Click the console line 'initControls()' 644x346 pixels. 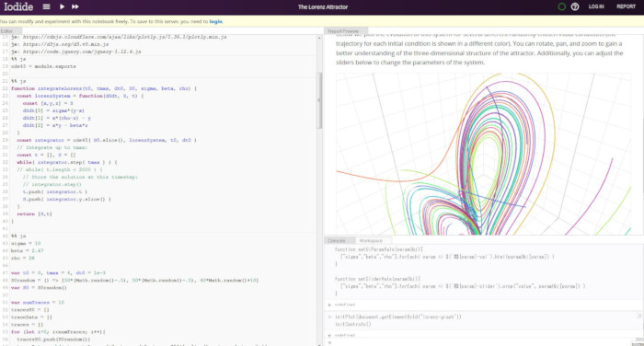tap(353, 324)
